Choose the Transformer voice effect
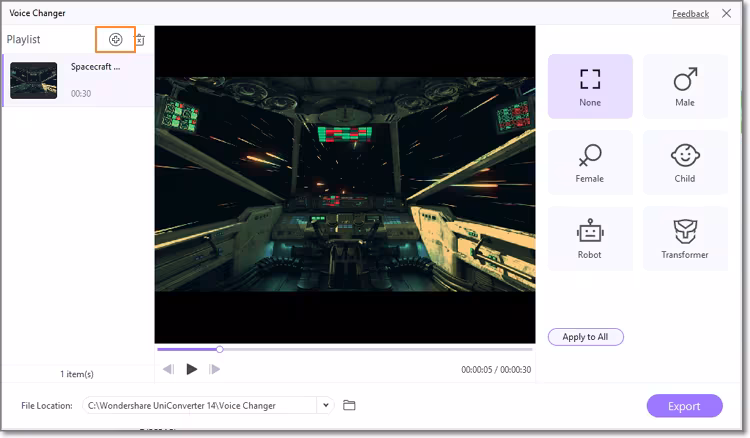 click(685, 239)
